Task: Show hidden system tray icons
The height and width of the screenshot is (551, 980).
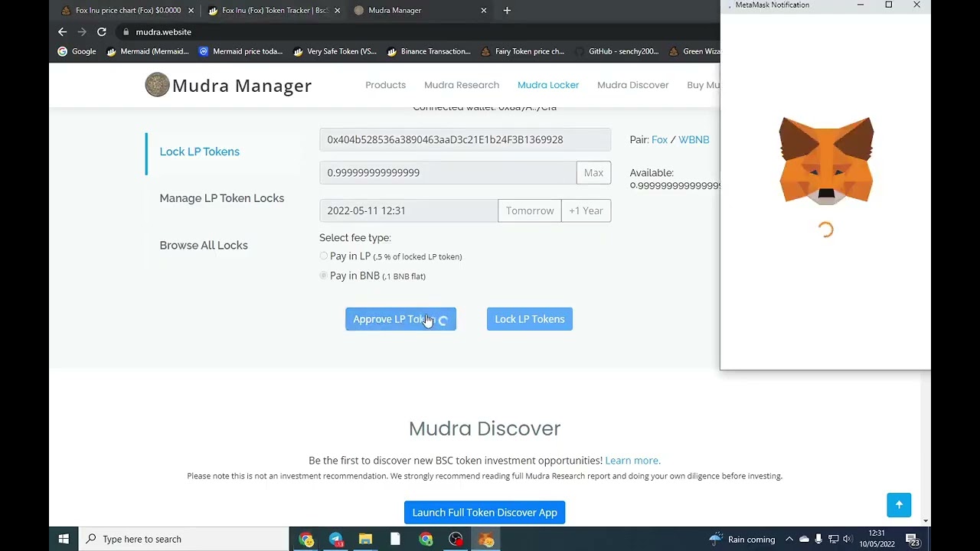Action: [x=789, y=539]
